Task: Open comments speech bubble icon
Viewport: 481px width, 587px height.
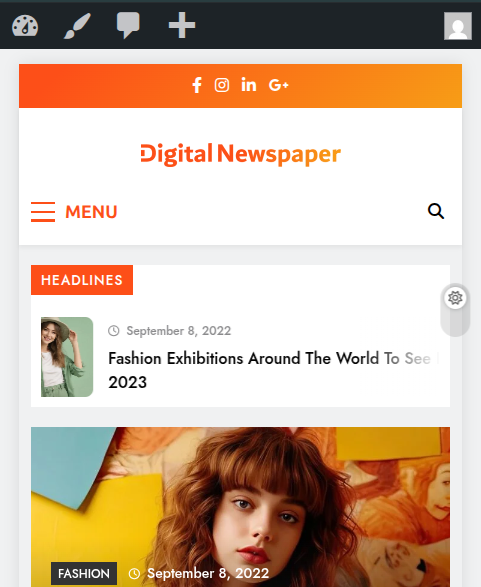Action: [x=128, y=25]
